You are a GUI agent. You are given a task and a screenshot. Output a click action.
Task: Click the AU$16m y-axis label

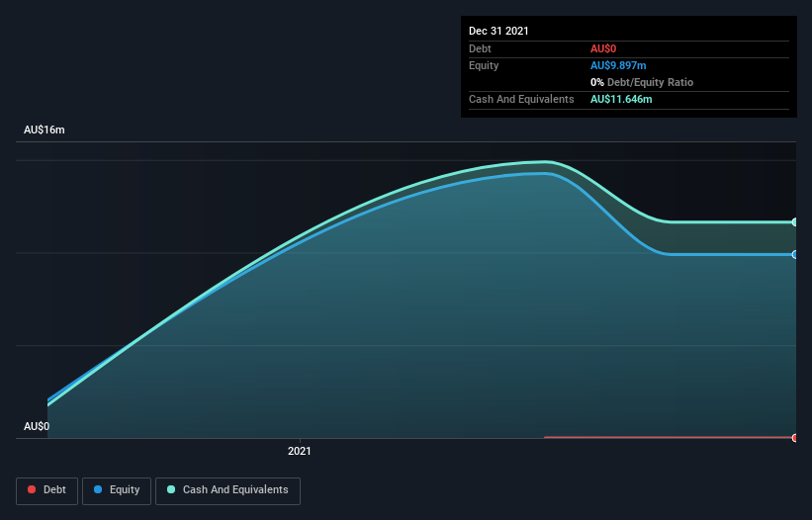click(45, 130)
